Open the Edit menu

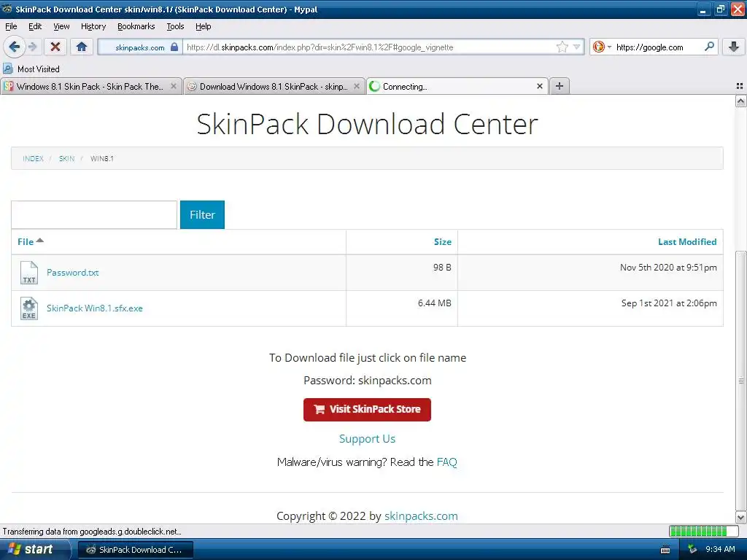coord(35,26)
